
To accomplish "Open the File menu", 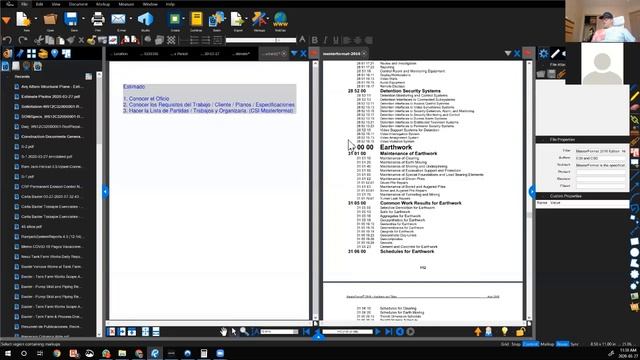I will [24, 4].
